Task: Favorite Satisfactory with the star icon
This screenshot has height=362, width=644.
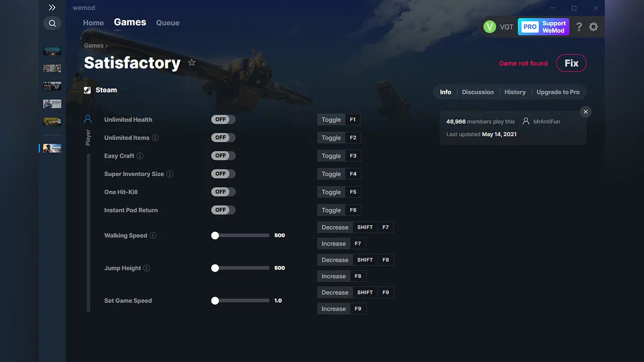Action: click(x=192, y=63)
